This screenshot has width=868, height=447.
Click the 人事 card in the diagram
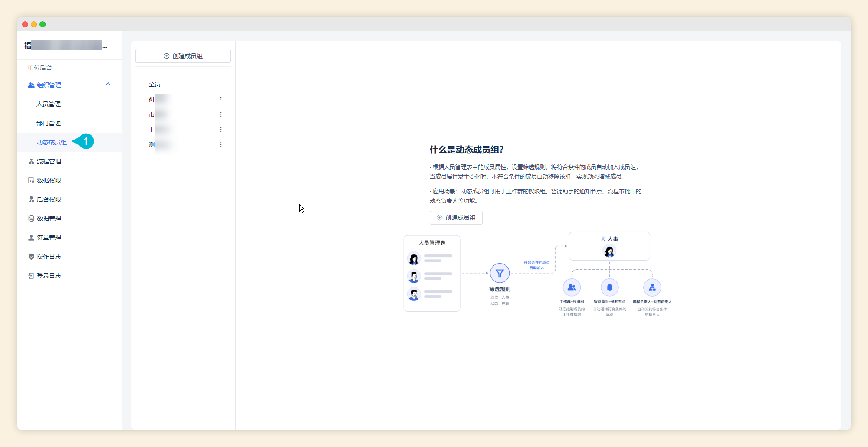coord(609,246)
